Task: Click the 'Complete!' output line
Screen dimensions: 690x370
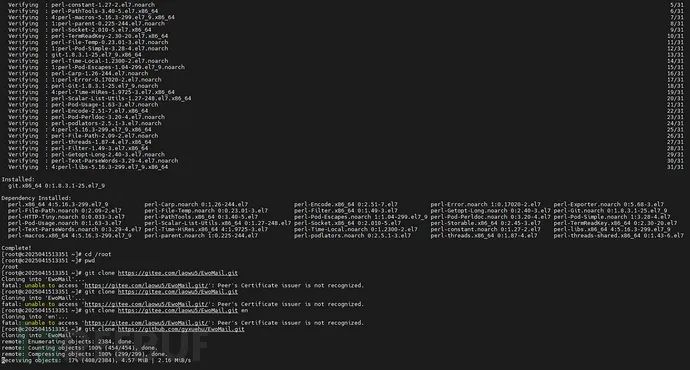Action: point(16,248)
